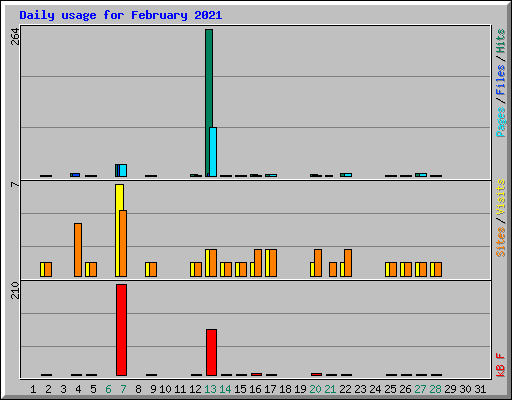Click the yellow visits bar for day 2
512x400 pixels.
pos(42,269)
